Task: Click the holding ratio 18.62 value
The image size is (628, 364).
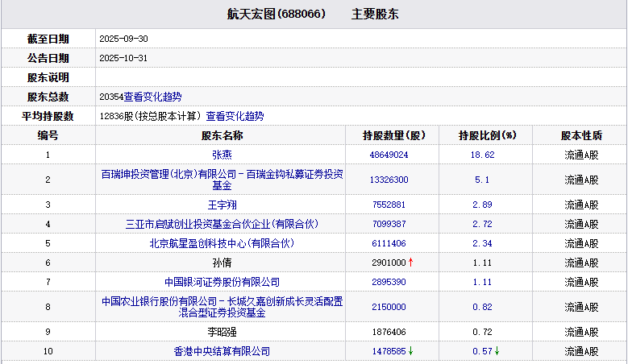Action: pyautogui.click(x=482, y=155)
